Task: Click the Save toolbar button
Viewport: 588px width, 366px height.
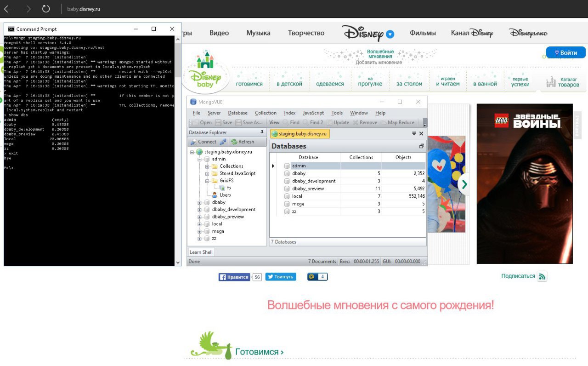Action: pyautogui.click(x=224, y=123)
